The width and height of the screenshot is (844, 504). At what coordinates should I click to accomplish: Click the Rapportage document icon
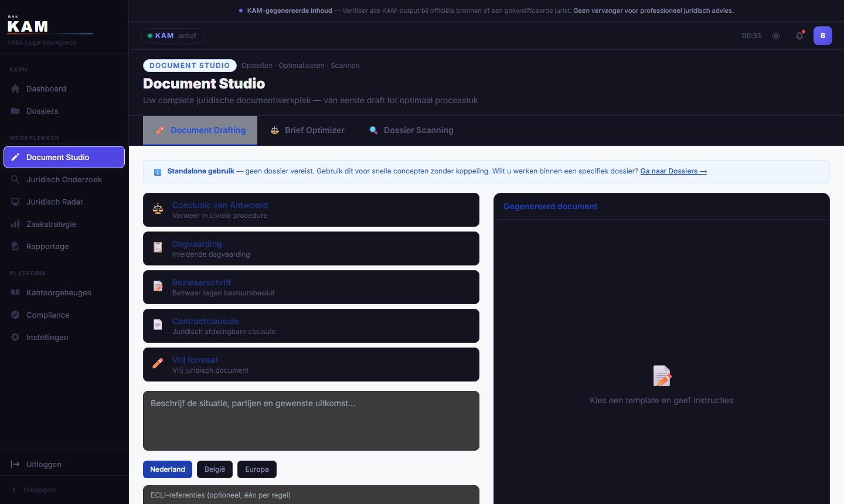(15, 246)
